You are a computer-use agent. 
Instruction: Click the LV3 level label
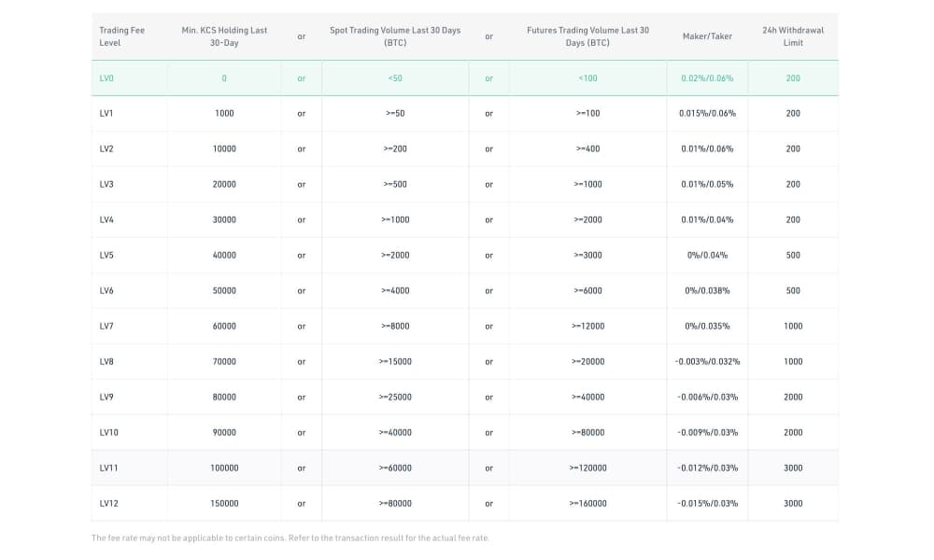pos(106,184)
